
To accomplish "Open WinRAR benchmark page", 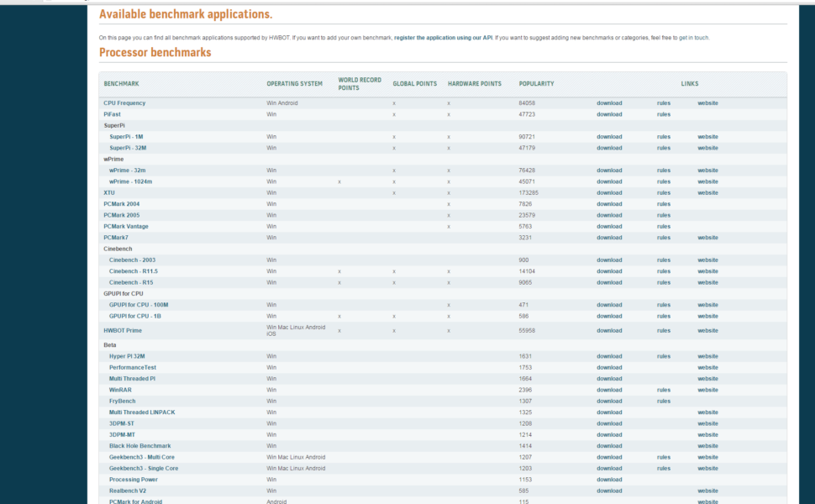I will [120, 390].
